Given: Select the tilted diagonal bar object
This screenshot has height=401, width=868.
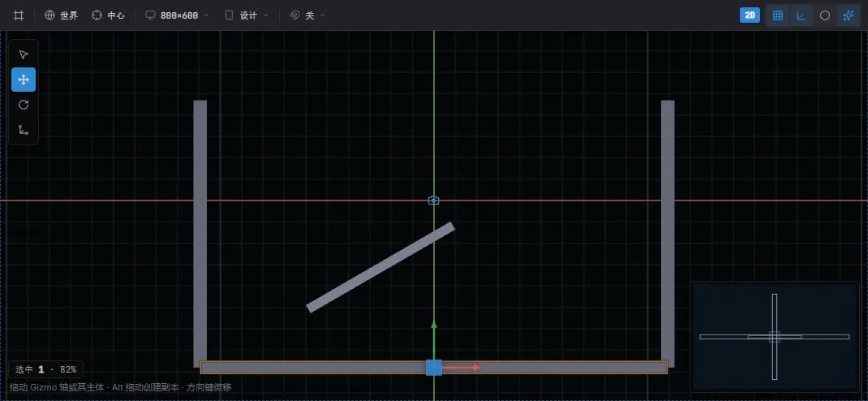Looking at the screenshot, I should click(380, 268).
